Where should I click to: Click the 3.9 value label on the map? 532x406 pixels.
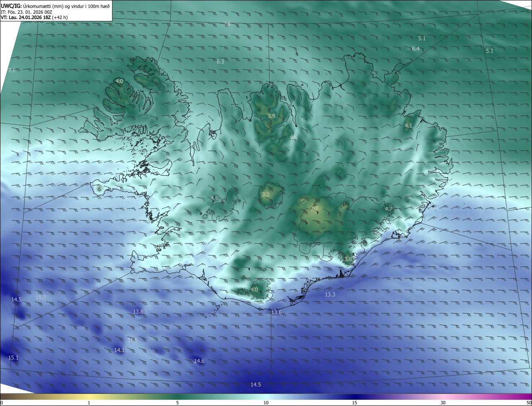271,116
